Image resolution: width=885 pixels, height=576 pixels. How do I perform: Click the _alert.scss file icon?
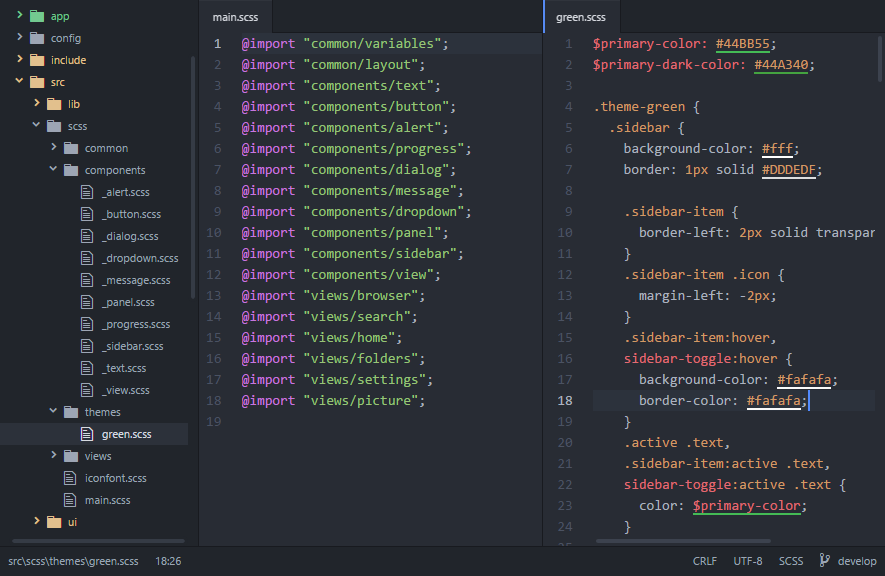87,192
